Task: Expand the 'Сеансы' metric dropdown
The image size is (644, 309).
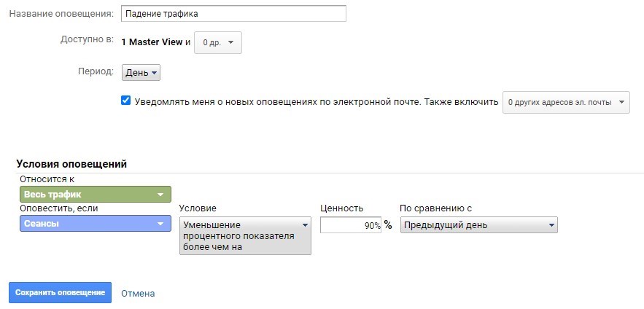Action: (x=96, y=224)
